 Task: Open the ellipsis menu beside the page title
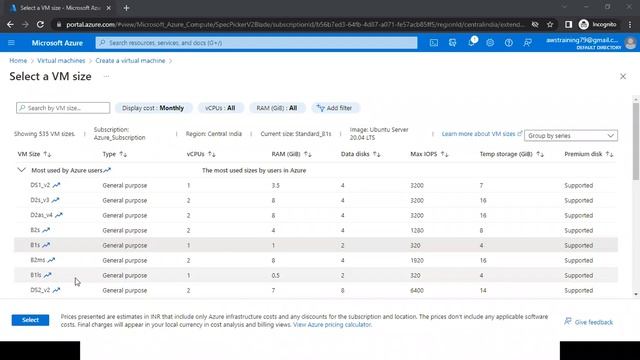[107, 76]
